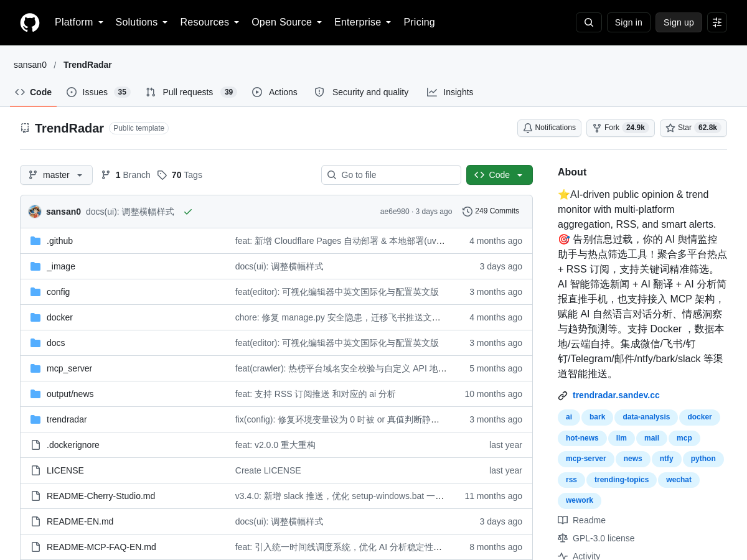This screenshot has width=747, height=560.
Task: Open the green Code dropdown
Action: [x=499, y=175]
